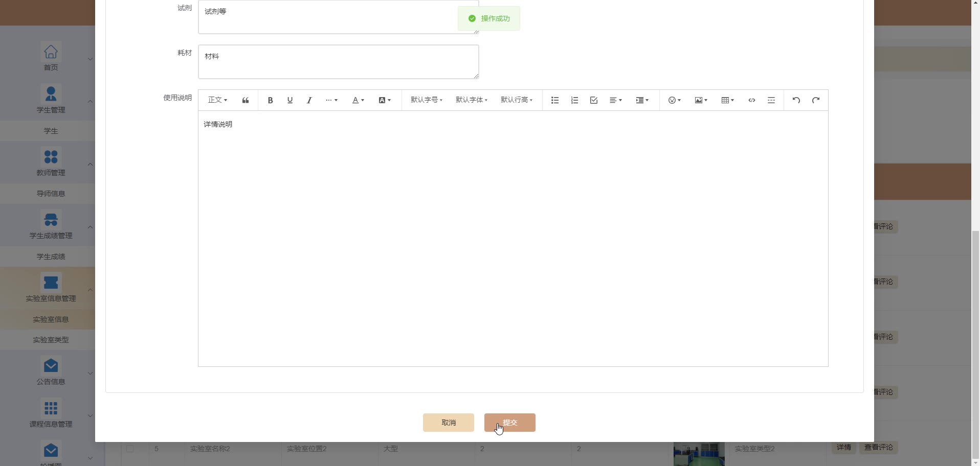Image resolution: width=980 pixels, height=466 pixels.
Task: Open the 学生成绩 submenu item
Action: [51, 257]
